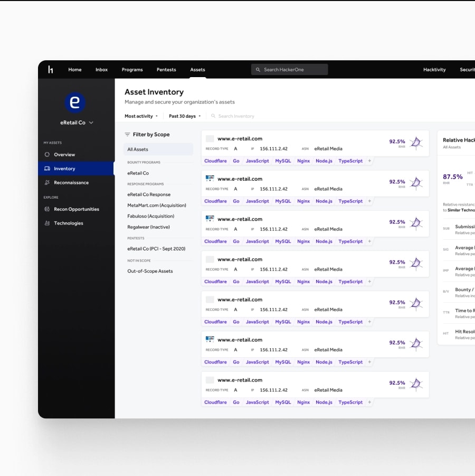Click Go tag on sixth asset card
Image resolution: width=475 pixels, height=476 pixels.
tap(236, 362)
